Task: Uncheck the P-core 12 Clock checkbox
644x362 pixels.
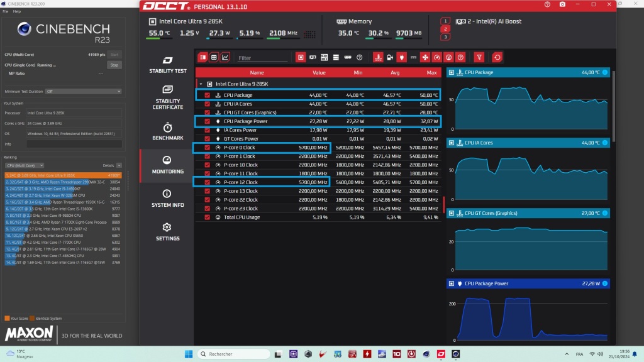Action: click(207, 182)
